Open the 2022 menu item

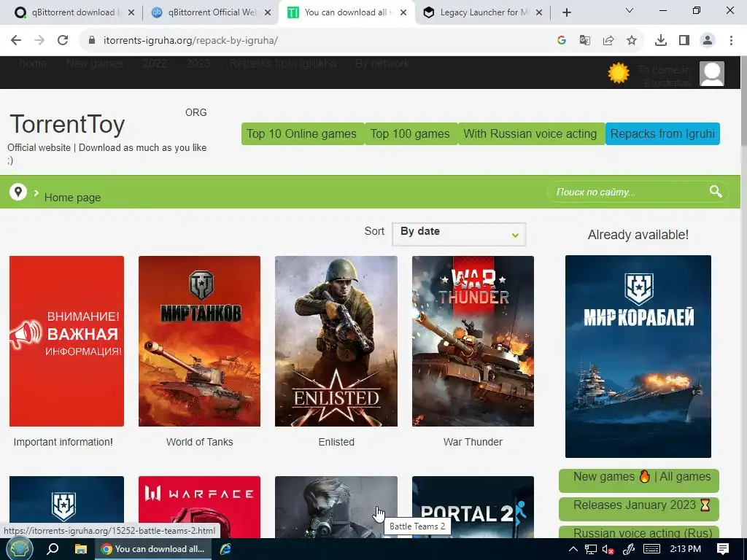point(155,63)
